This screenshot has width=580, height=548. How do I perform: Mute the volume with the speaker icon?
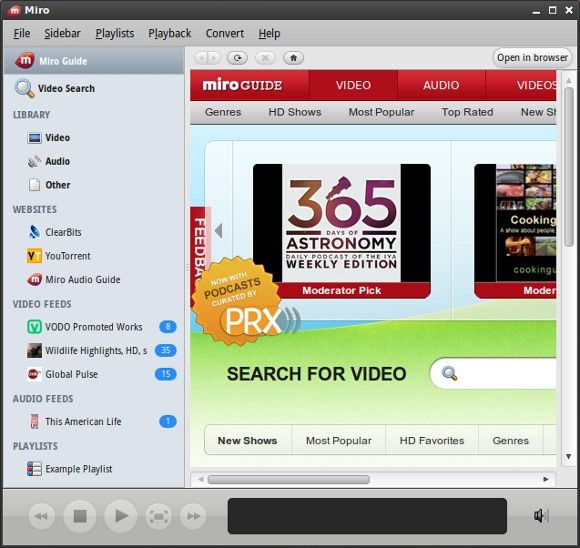(x=540, y=515)
